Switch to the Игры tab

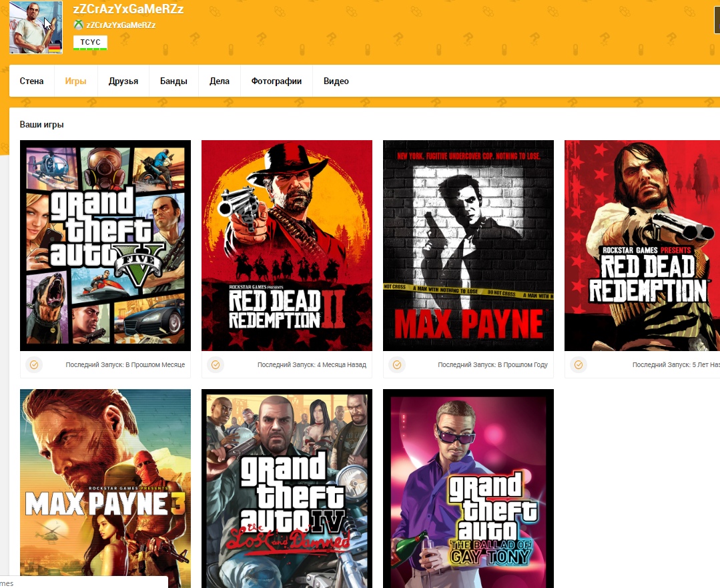[x=76, y=81]
